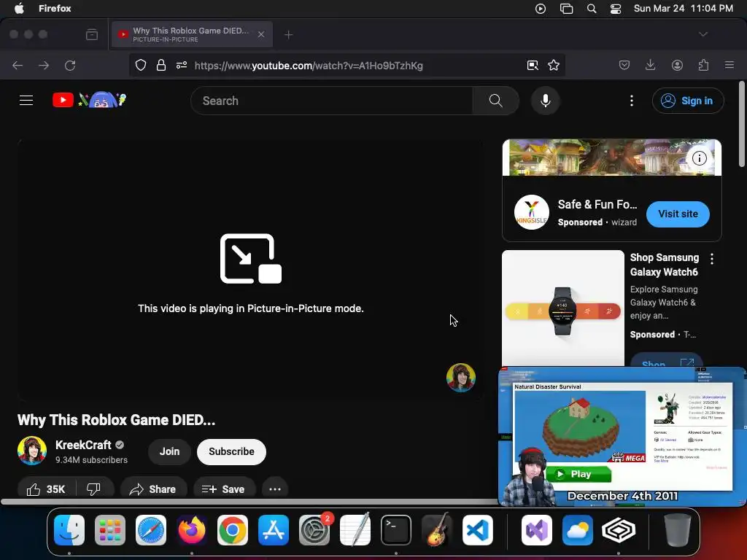747x560 pixels.
Task: View site security lock information
Action: (x=161, y=65)
